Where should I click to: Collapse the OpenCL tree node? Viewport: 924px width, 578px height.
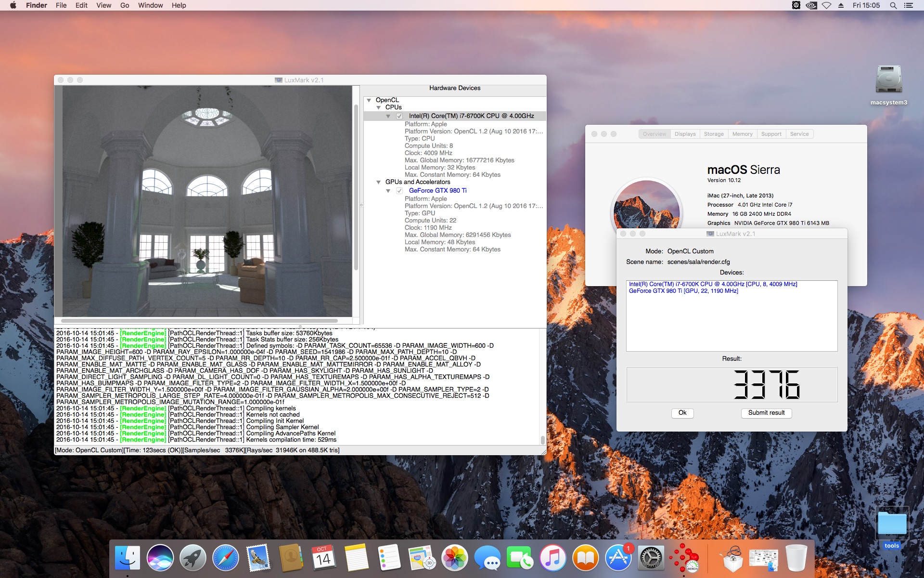click(369, 100)
